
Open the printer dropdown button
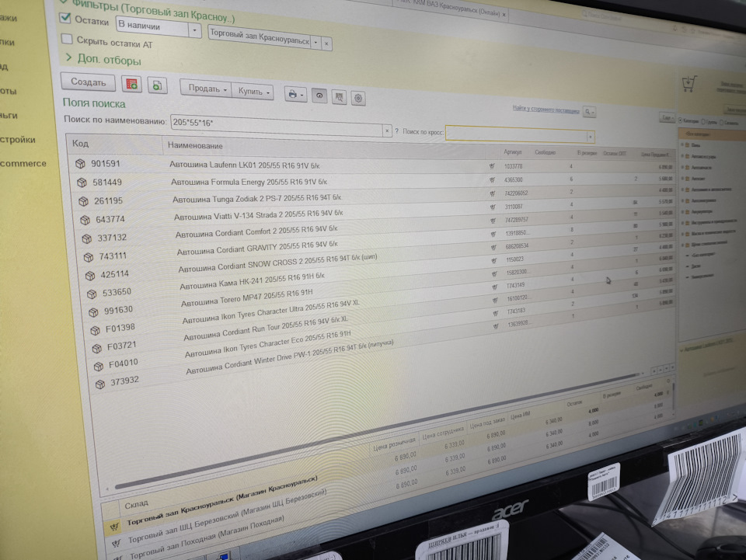pos(295,95)
